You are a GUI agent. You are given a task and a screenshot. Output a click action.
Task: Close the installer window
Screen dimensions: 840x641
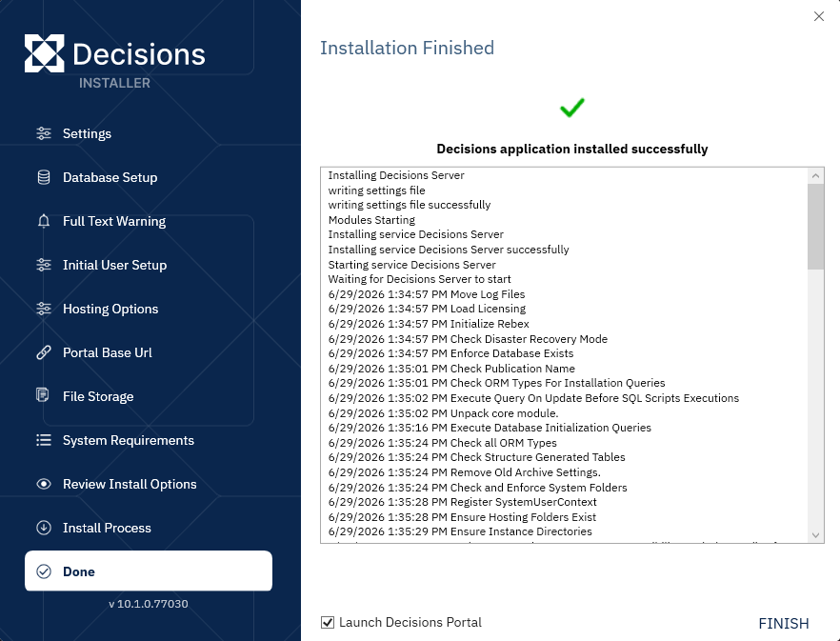pos(819,16)
